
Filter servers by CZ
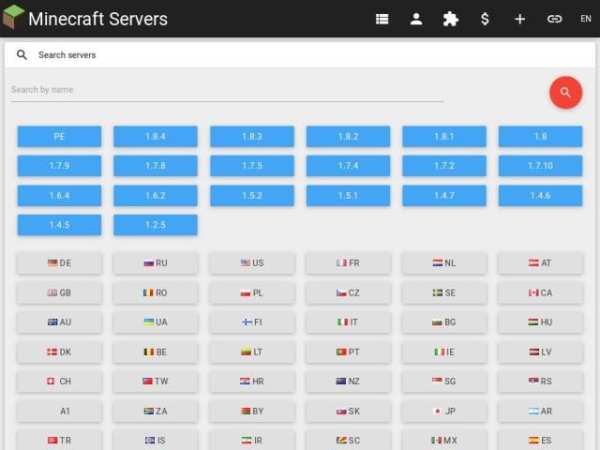click(x=348, y=293)
